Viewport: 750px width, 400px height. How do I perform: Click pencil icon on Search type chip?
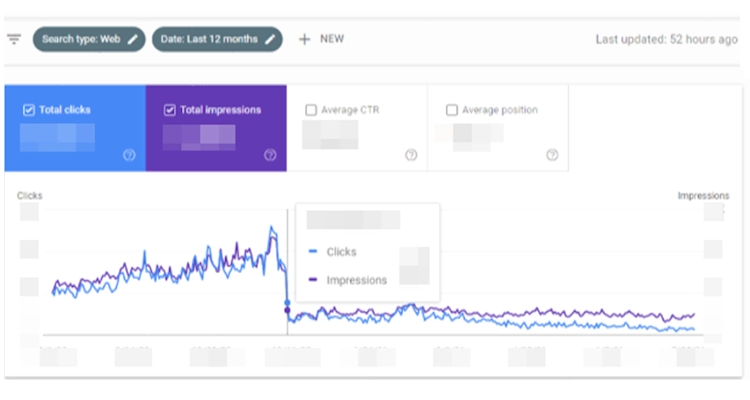132,39
